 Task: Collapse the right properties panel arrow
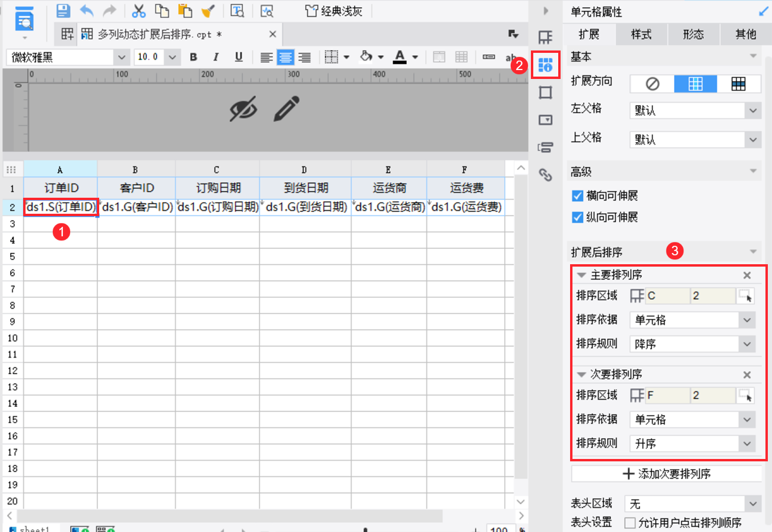tap(546, 11)
